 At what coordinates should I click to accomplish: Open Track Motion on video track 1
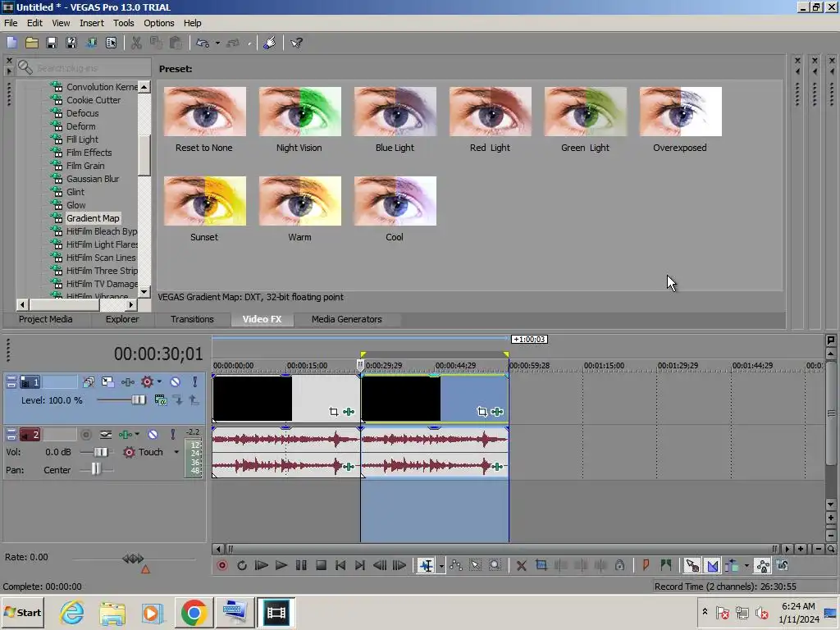click(107, 382)
